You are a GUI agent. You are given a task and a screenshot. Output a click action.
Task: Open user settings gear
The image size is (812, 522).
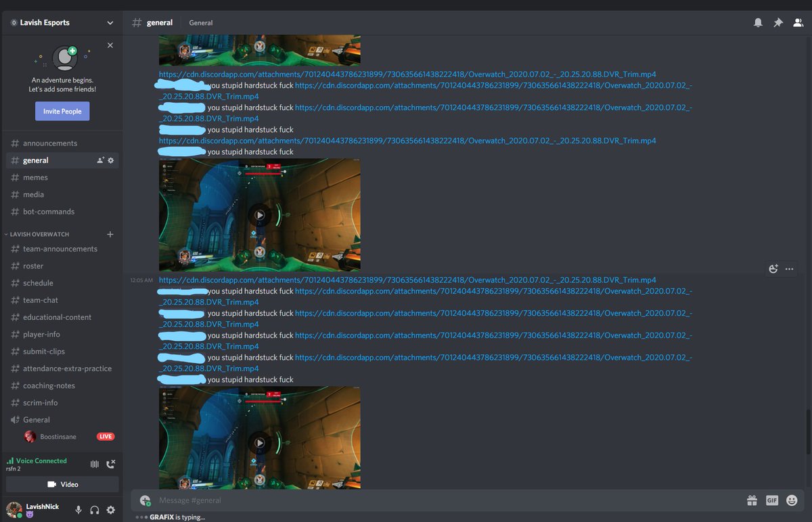click(x=111, y=510)
